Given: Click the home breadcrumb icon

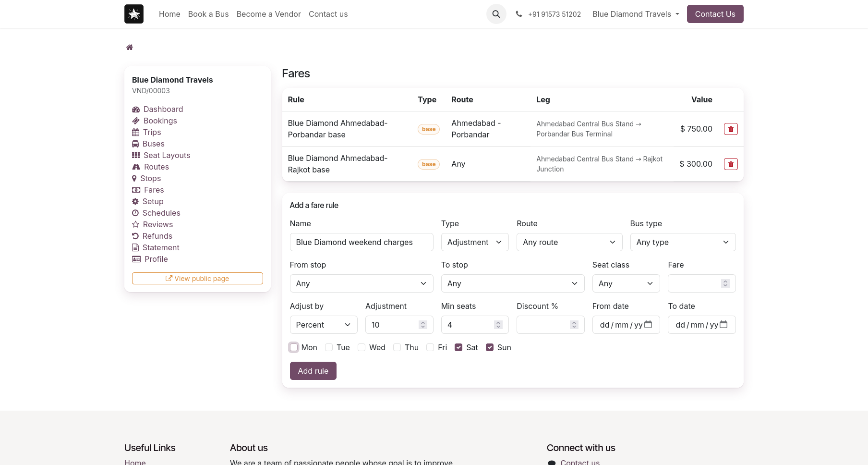Looking at the screenshot, I should click(130, 47).
